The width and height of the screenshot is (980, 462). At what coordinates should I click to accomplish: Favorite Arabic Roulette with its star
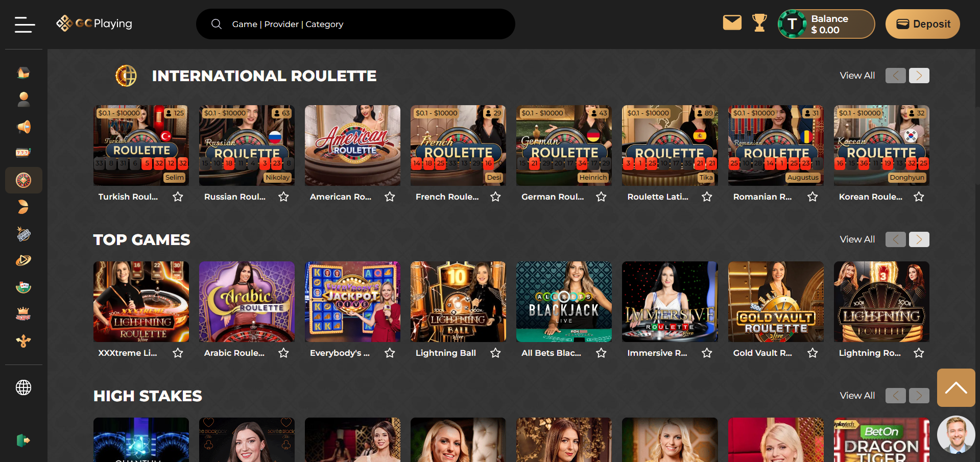283,353
